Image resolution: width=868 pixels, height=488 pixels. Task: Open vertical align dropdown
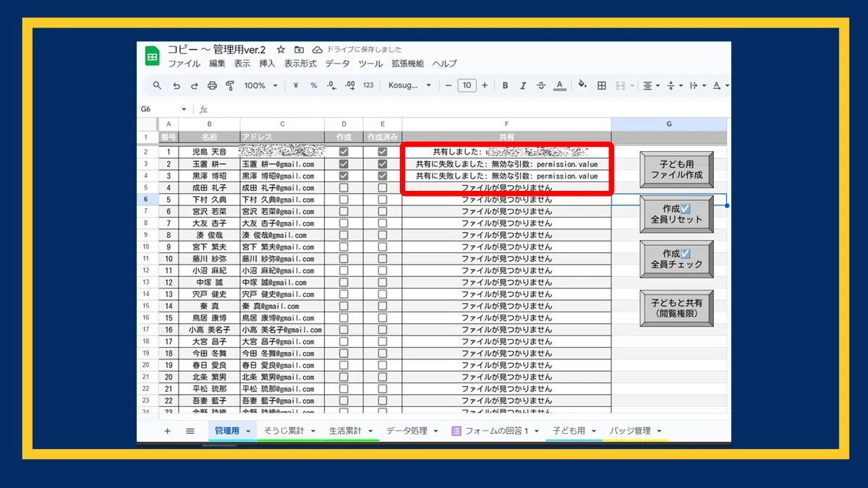(673, 85)
